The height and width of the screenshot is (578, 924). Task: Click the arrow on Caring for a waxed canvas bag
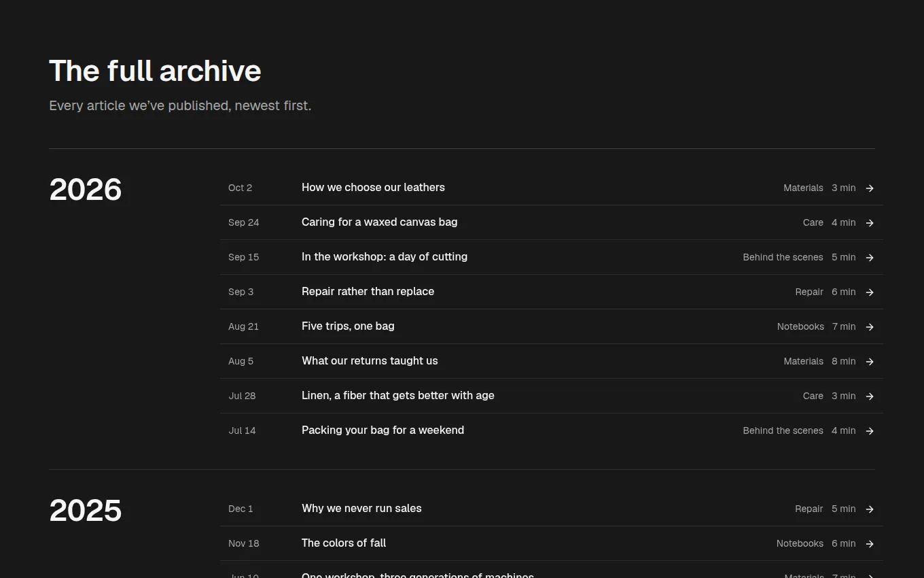point(870,223)
